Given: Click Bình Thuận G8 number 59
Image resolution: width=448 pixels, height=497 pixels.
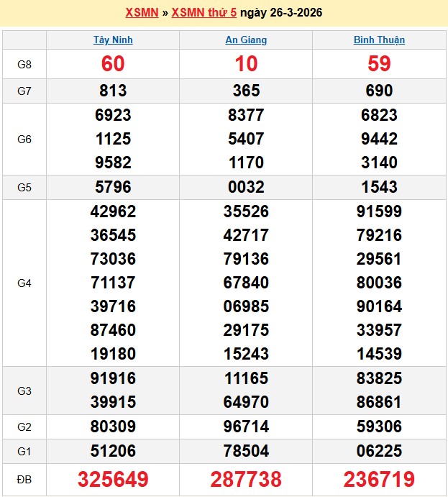Looking at the screenshot, I should [379, 64].
